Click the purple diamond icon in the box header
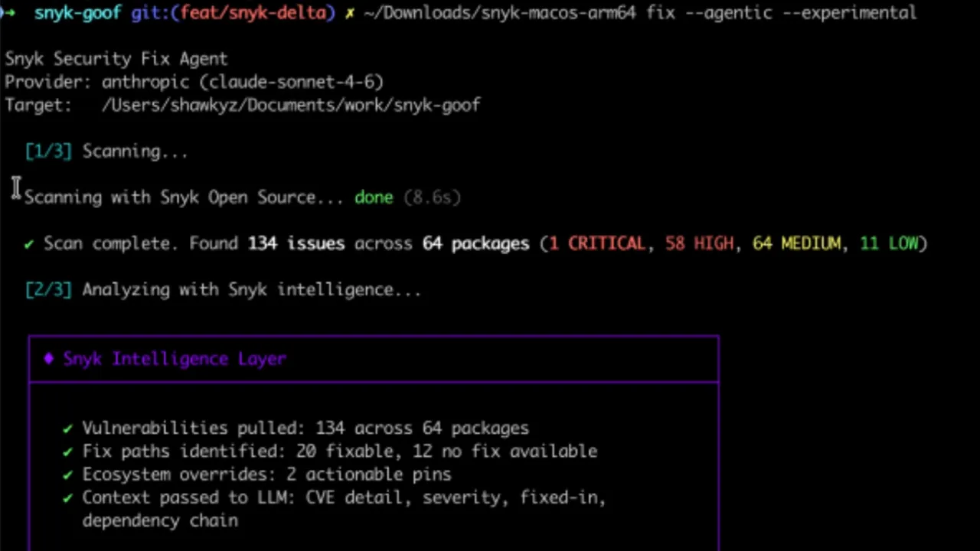Viewport: 980px width, 551px height. point(48,358)
